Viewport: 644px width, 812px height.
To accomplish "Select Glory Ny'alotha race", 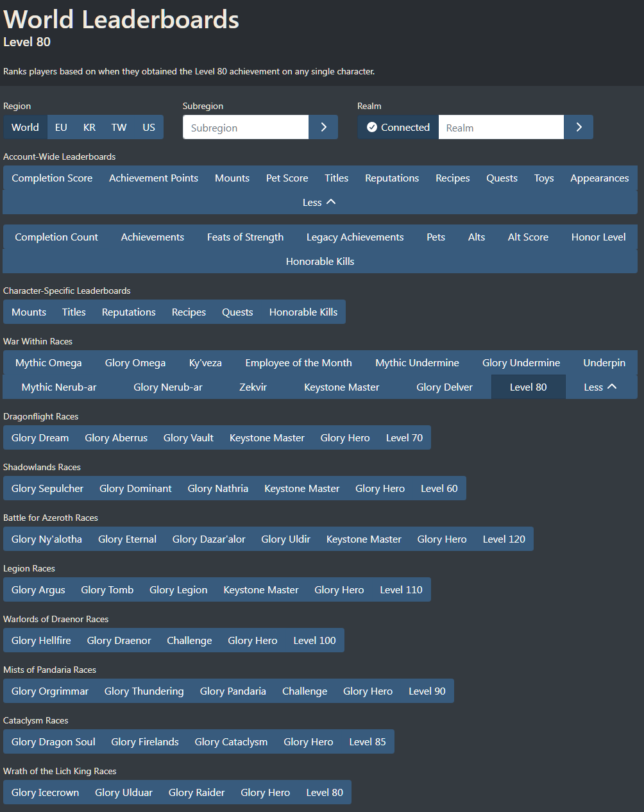I will tap(47, 539).
